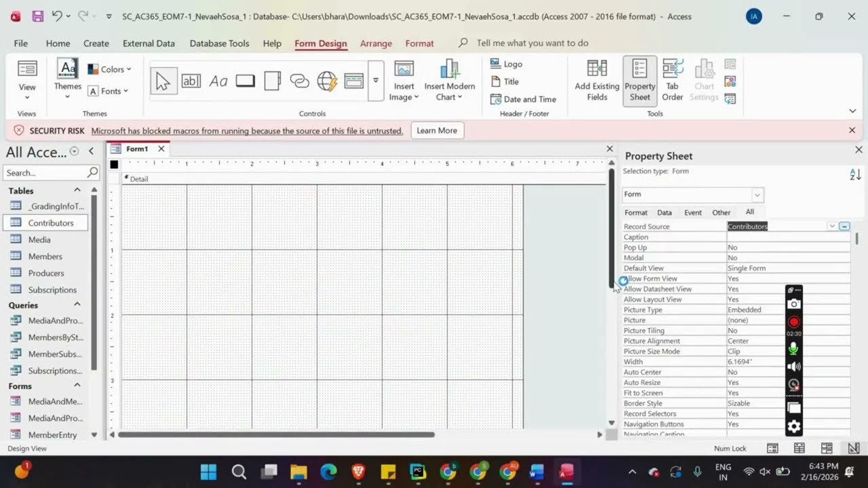
Task: Click Learn More in security bar
Action: [437, 131]
